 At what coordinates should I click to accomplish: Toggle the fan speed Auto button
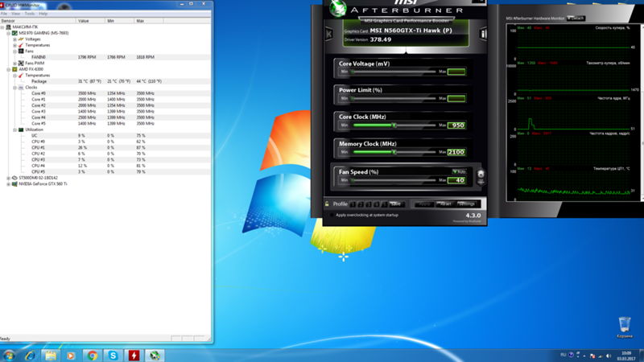pyautogui.click(x=459, y=171)
